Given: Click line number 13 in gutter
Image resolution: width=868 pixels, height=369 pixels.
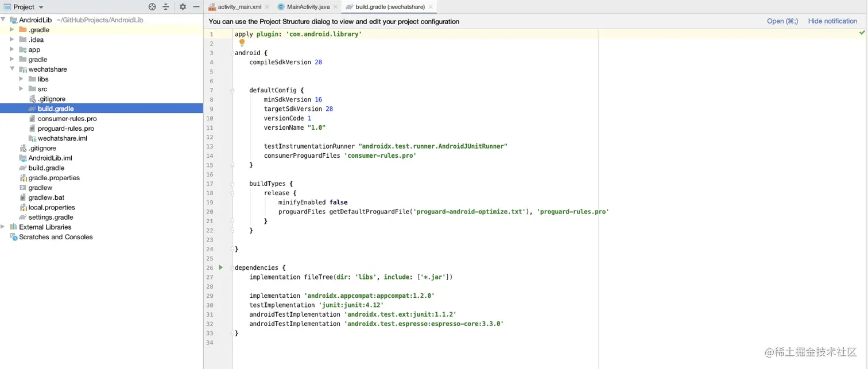Looking at the screenshot, I should [x=210, y=146].
